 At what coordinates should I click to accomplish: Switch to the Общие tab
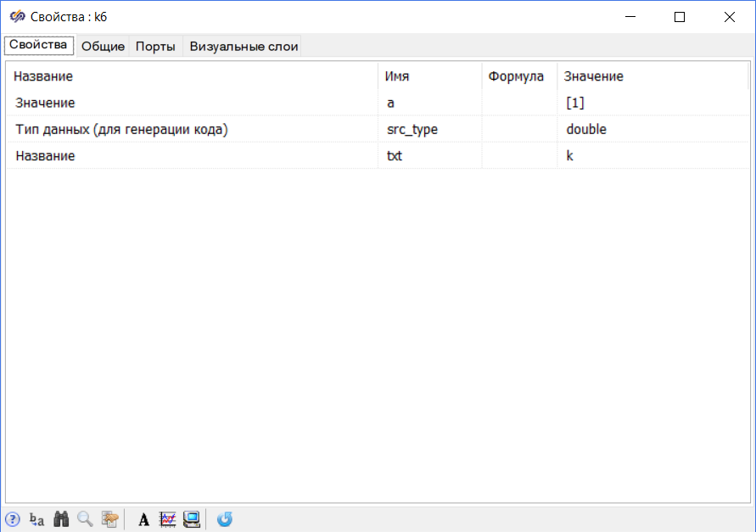click(x=103, y=47)
